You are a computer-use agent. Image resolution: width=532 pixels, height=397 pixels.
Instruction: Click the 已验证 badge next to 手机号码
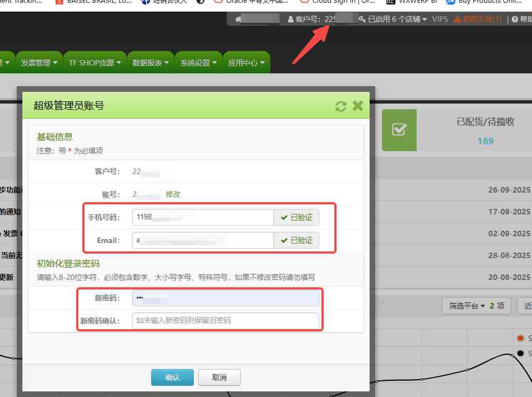click(x=296, y=217)
